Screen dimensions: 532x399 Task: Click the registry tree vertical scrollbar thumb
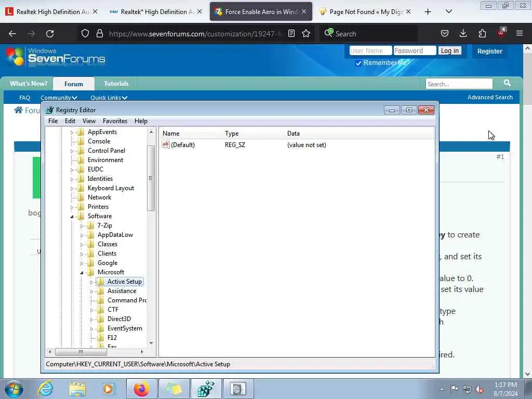[151, 178]
